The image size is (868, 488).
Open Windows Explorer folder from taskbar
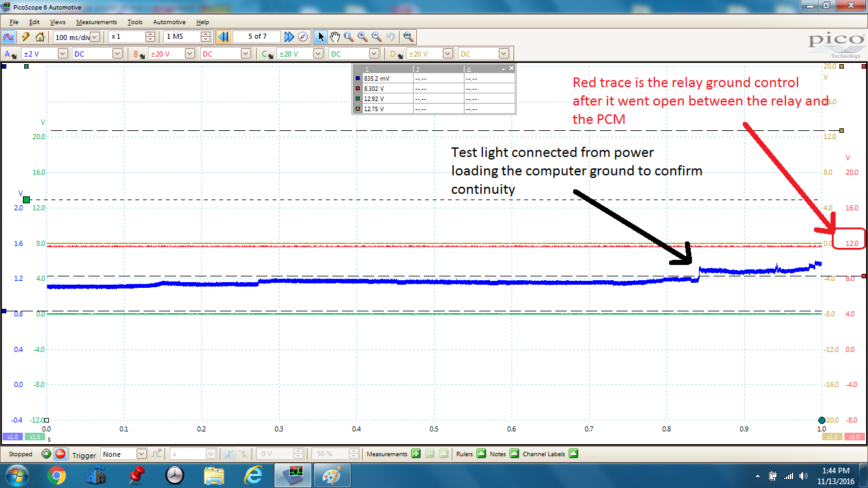point(213,475)
